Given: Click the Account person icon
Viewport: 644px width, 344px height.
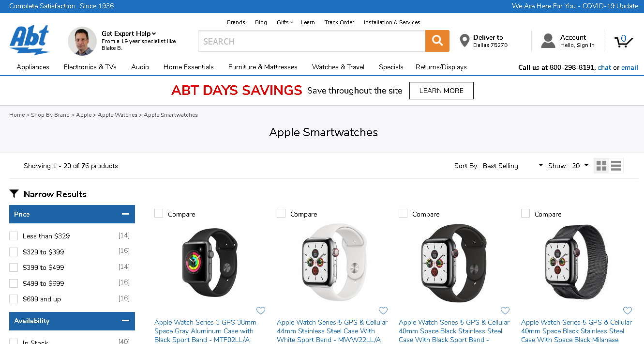Looking at the screenshot, I should tap(548, 41).
